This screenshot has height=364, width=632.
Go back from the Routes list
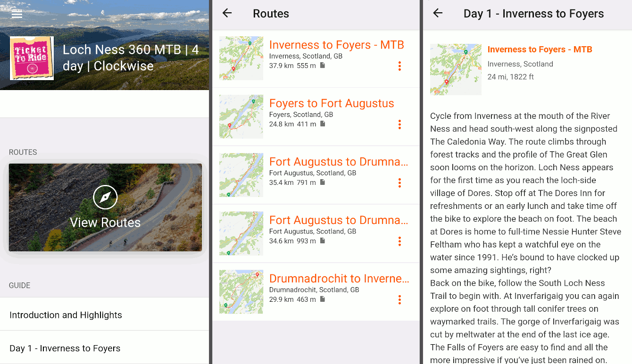point(226,14)
